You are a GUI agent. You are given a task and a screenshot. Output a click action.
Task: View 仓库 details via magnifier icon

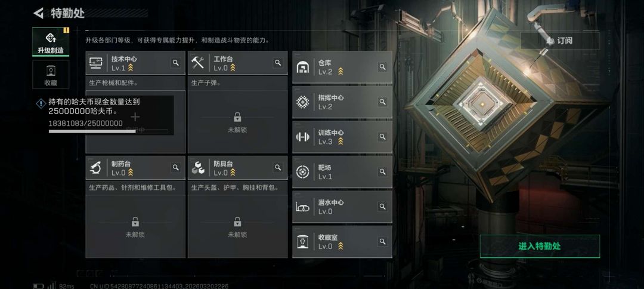pos(382,67)
